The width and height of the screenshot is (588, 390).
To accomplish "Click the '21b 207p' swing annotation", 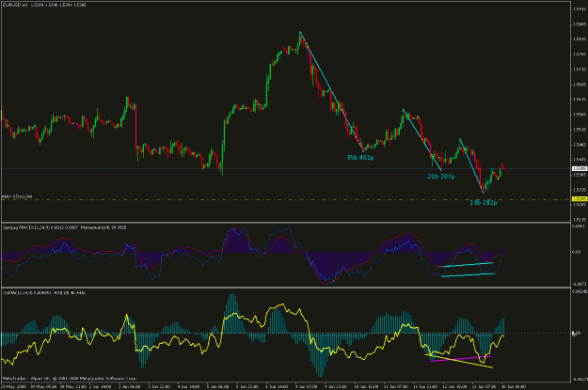I will (441, 177).
